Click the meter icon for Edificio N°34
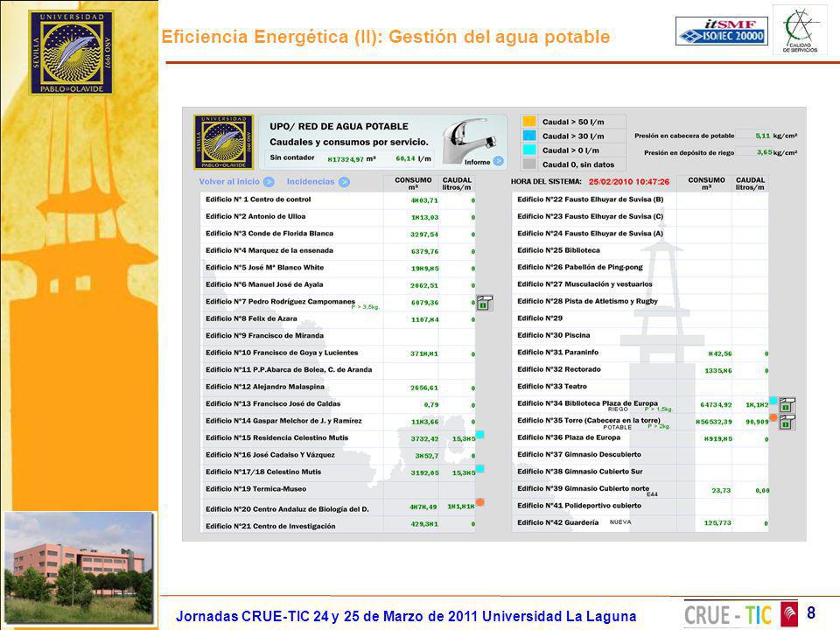 coord(787,405)
